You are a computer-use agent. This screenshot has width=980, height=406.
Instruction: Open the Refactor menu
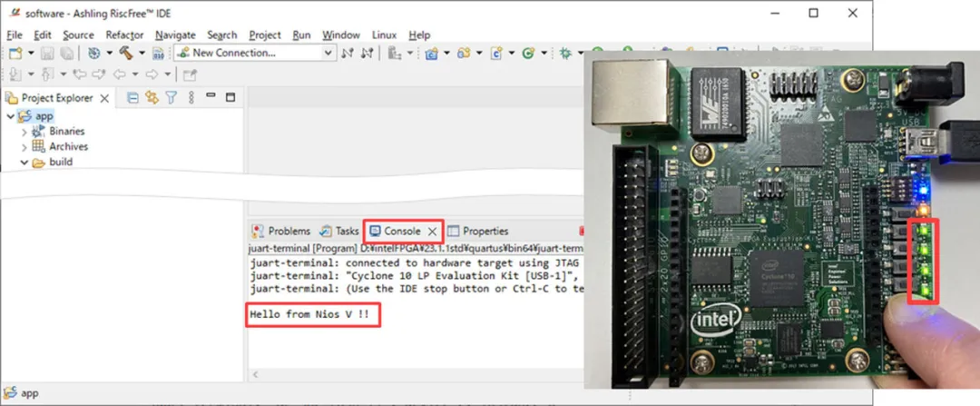tap(124, 35)
